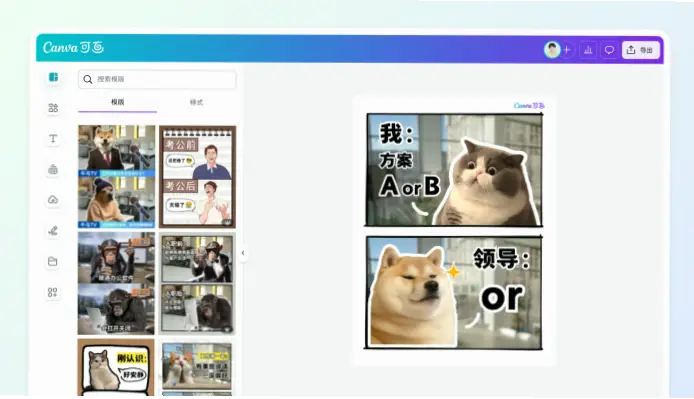Select the 我: text on canvas
694x399 pixels.
(x=397, y=134)
